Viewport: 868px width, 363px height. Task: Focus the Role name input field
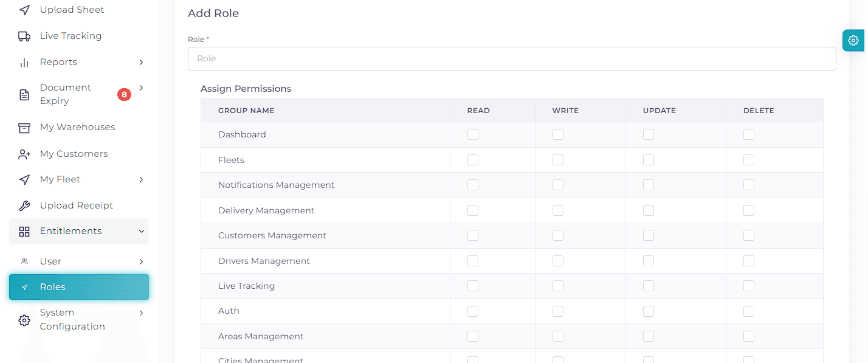(x=512, y=58)
